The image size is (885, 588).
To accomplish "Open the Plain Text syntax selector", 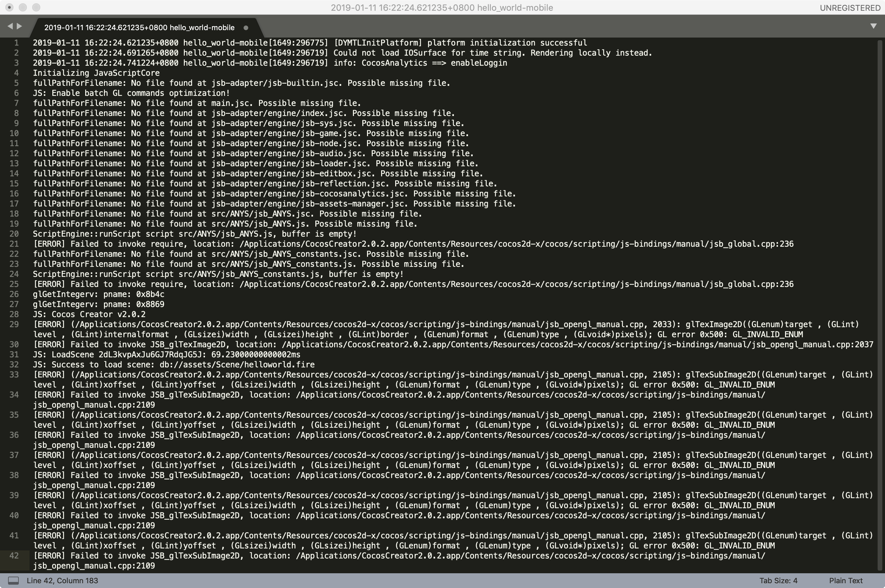I will click(846, 581).
